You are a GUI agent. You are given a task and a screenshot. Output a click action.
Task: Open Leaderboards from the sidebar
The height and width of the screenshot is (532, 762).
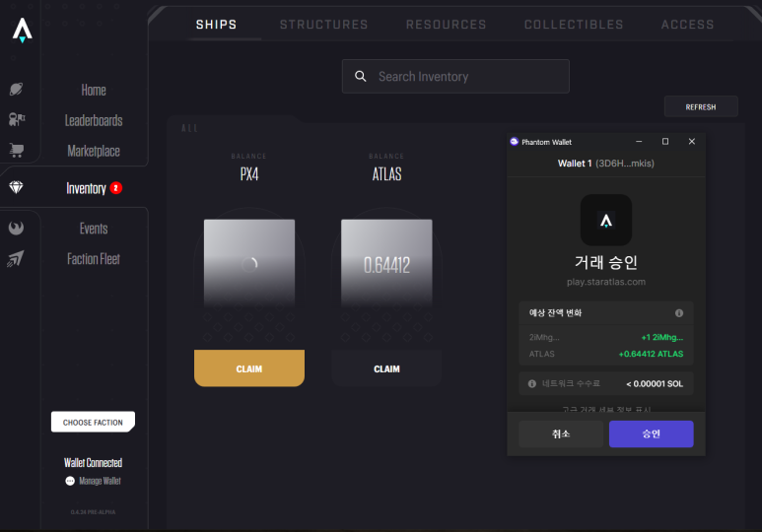point(94,120)
